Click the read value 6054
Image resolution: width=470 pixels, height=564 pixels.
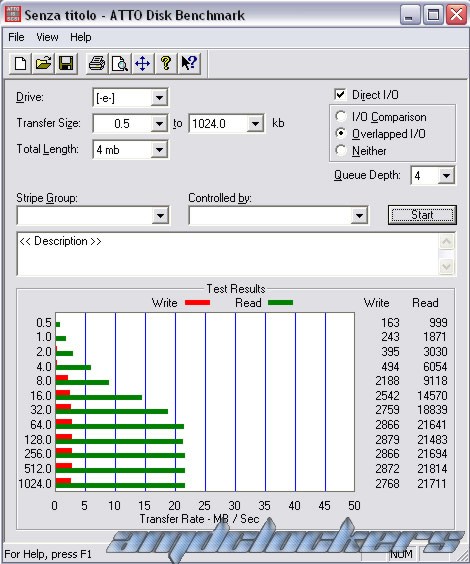435,367
